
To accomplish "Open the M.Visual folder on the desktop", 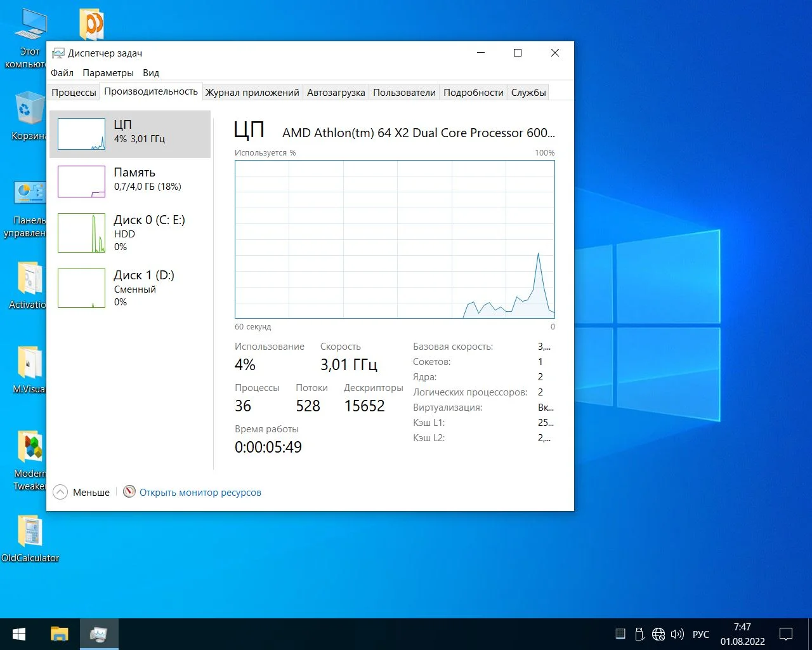I will click(30, 370).
